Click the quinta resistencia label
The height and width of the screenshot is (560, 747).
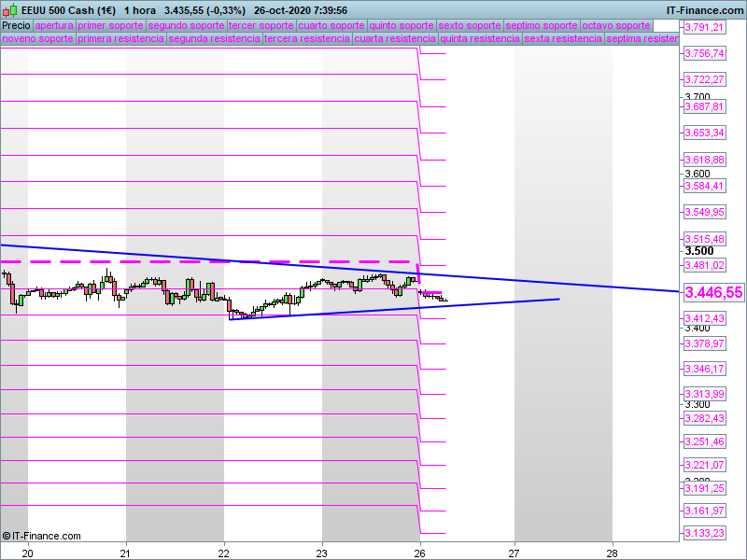point(480,39)
